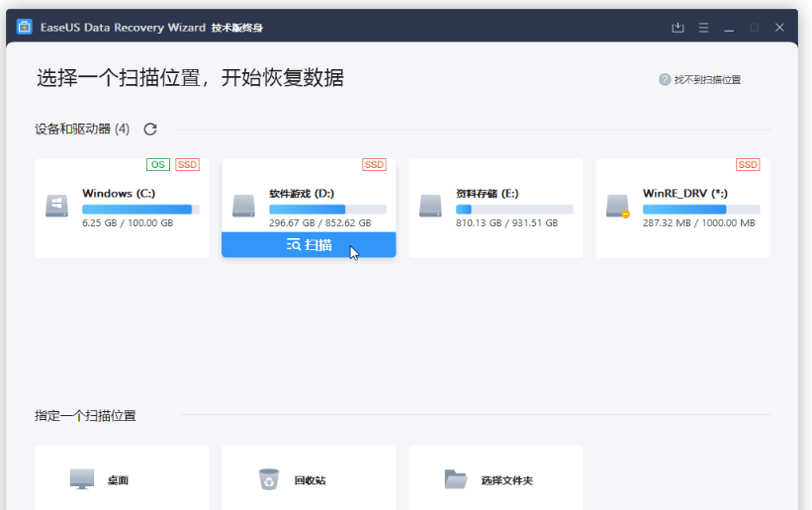Screen dimensions: 812x510
Task: Click the WinRE_DRV drive icon
Action: [617, 206]
